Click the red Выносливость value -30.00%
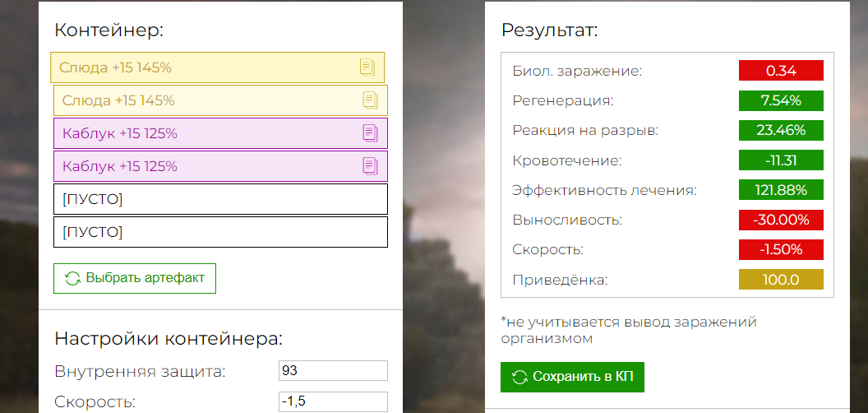This screenshot has height=413, width=868. pyautogui.click(x=781, y=220)
